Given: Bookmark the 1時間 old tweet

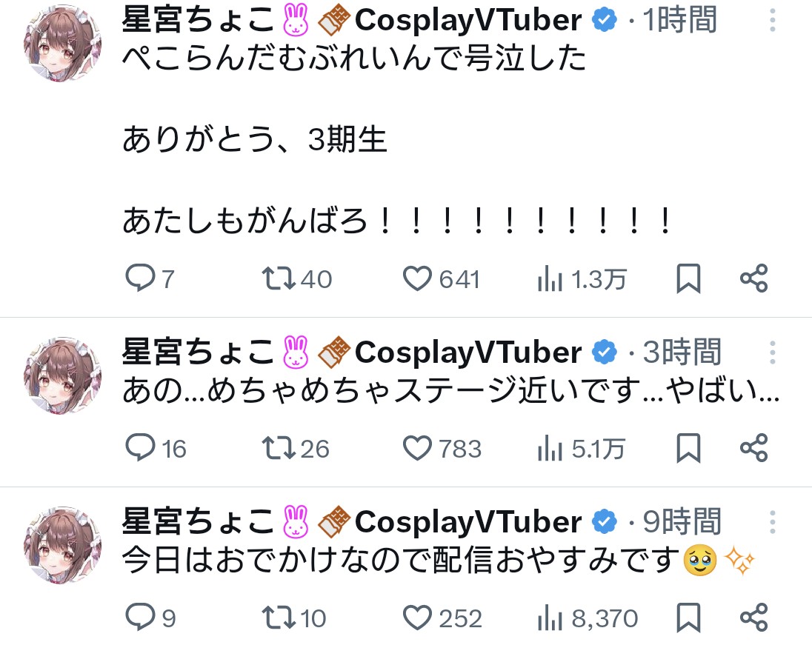Looking at the screenshot, I should (688, 278).
